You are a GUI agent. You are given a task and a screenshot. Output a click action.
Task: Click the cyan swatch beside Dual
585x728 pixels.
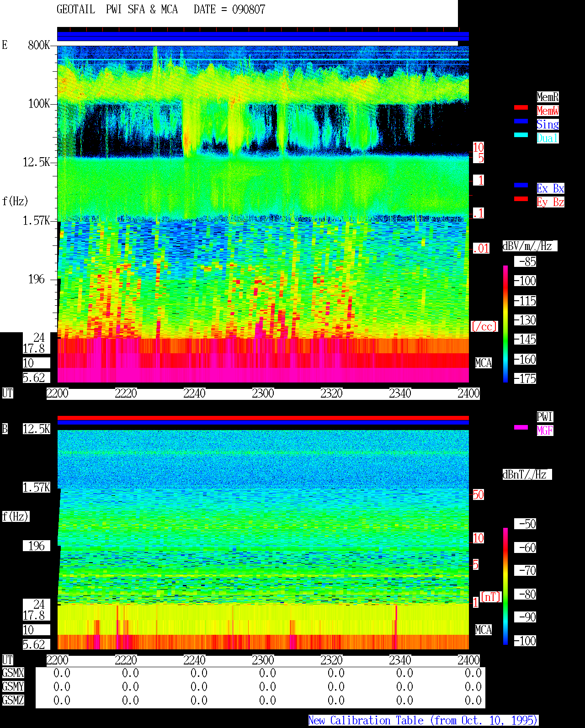coord(521,135)
